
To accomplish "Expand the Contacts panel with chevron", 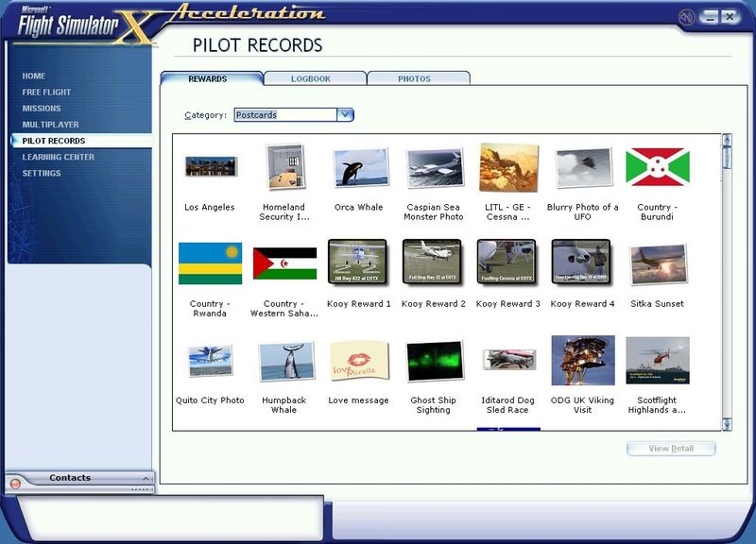I will coord(145,479).
